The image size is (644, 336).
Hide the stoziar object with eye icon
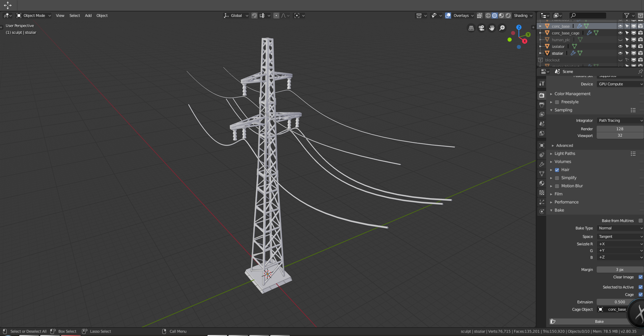pos(620,53)
